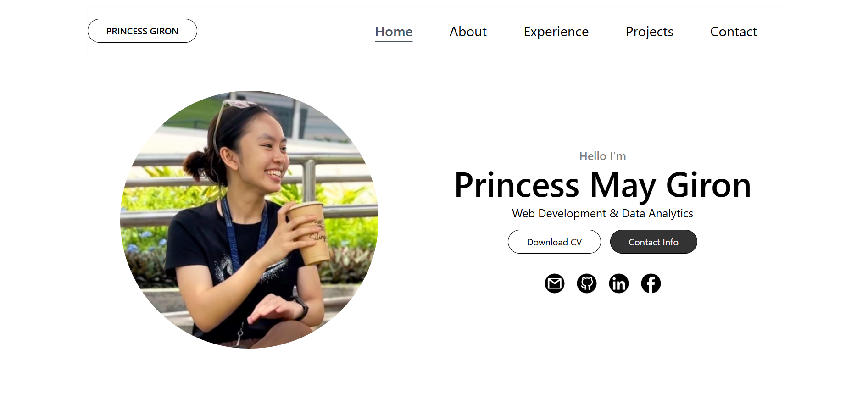
Task: Click the smartwatch on her wrist
Action: click(x=300, y=307)
